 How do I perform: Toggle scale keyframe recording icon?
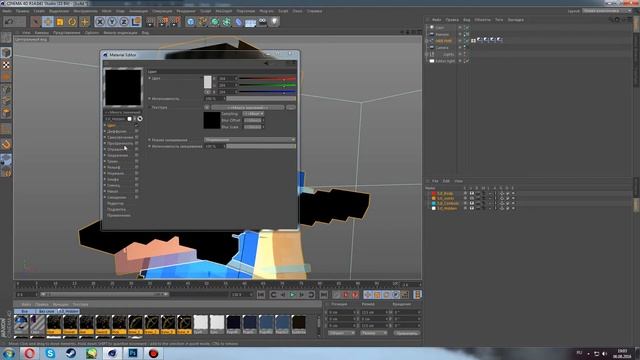[x=377, y=295]
